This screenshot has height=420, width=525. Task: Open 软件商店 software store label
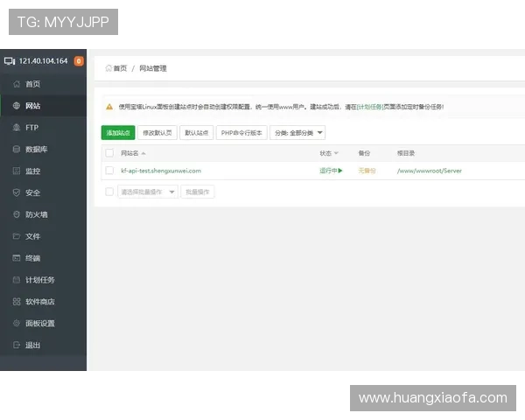40,302
